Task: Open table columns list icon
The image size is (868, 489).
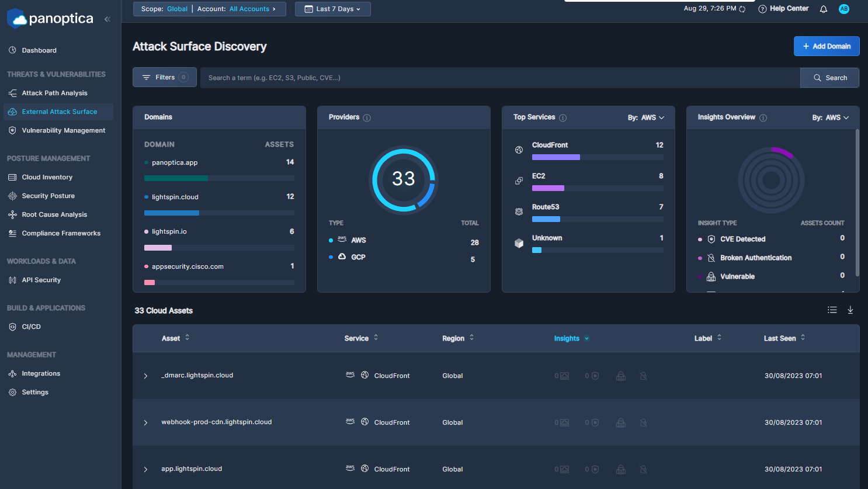Action: (832, 310)
